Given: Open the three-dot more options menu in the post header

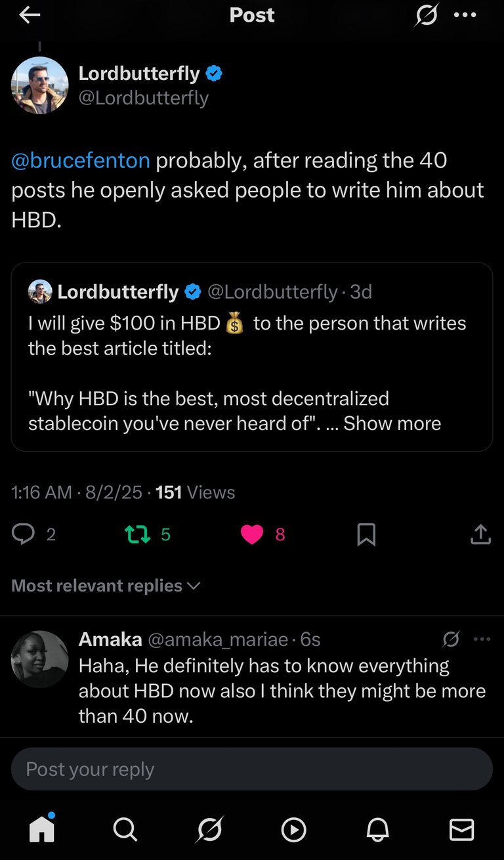Looking at the screenshot, I should point(465,16).
